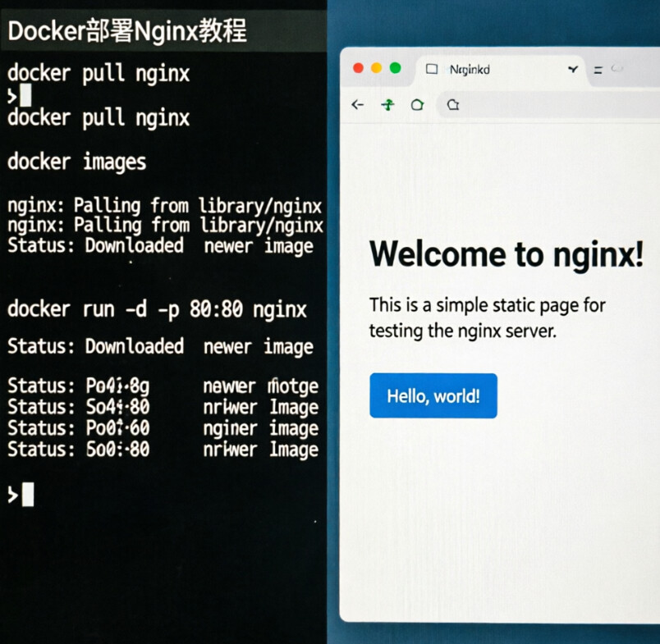Click the "Docker部署Nginx教程" terminal title
660x644 pixels.
pyautogui.click(x=127, y=31)
